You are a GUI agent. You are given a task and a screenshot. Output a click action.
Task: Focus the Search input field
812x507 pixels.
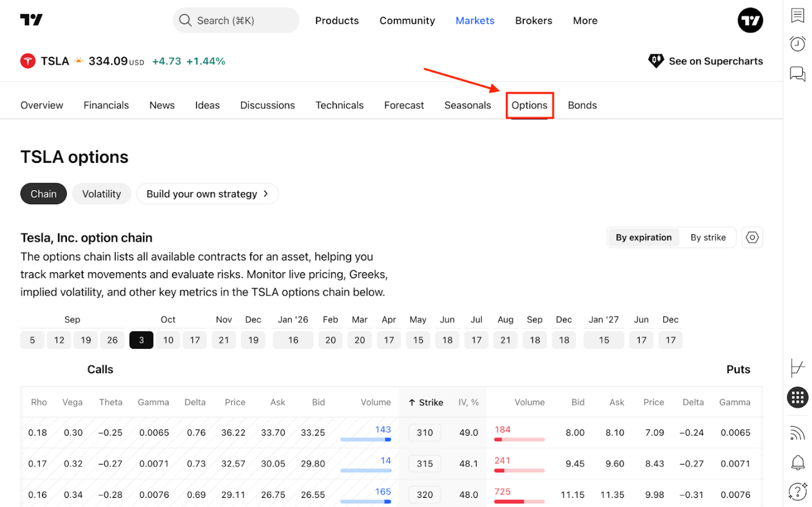click(236, 20)
